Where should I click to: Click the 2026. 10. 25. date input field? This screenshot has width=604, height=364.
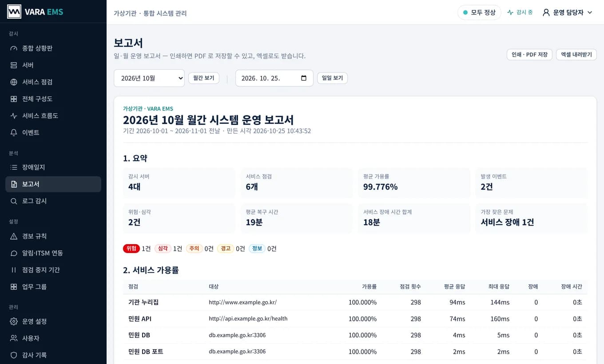(x=274, y=78)
